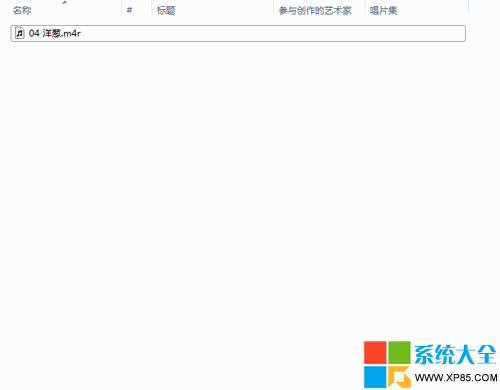Click the sort arrow above 名称
Viewport: 500px width, 390px height.
65,2
